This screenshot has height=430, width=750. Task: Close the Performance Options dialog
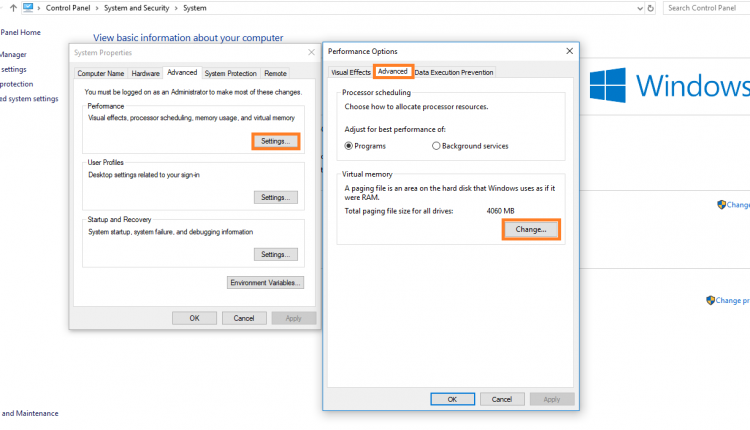click(569, 51)
